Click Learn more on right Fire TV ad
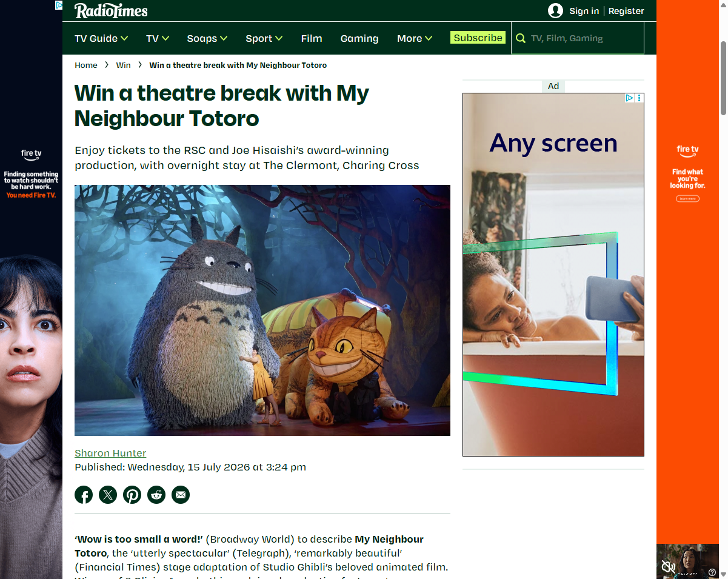This screenshot has height=579, width=728. pos(687,199)
